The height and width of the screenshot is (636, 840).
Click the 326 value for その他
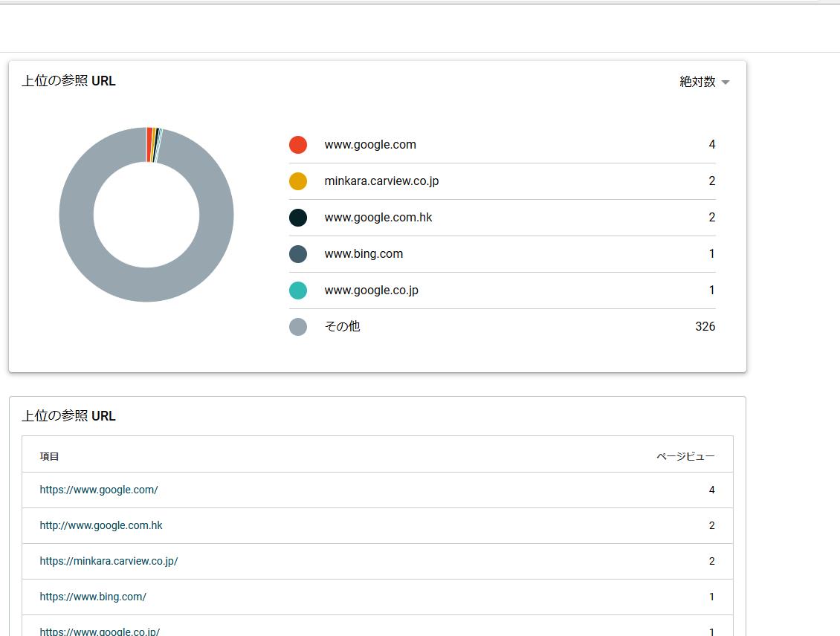point(705,327)
